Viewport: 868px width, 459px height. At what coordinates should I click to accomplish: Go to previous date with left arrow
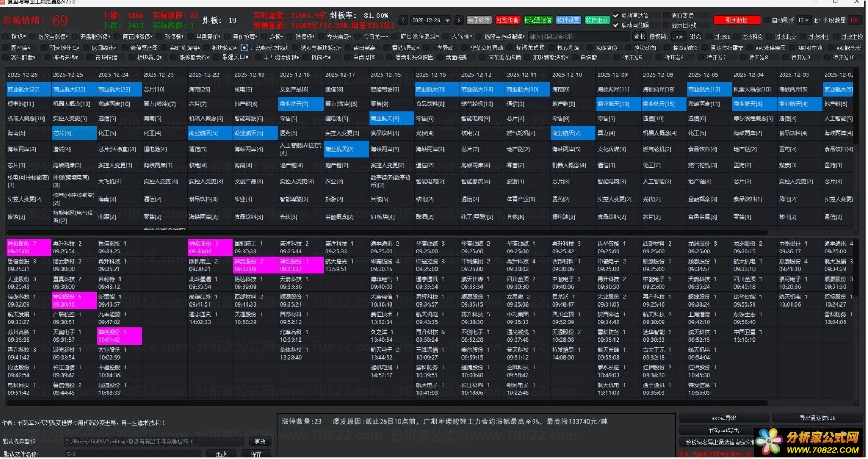point(402,21)
